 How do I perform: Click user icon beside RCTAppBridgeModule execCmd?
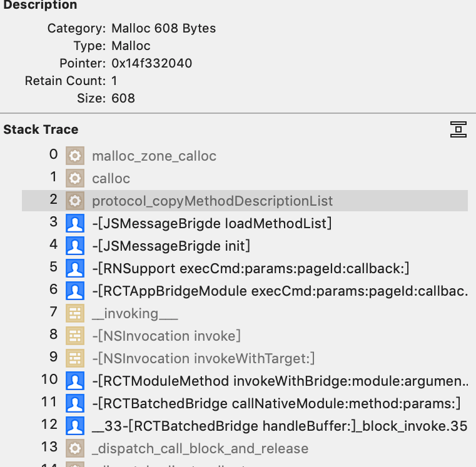point(75,291)
